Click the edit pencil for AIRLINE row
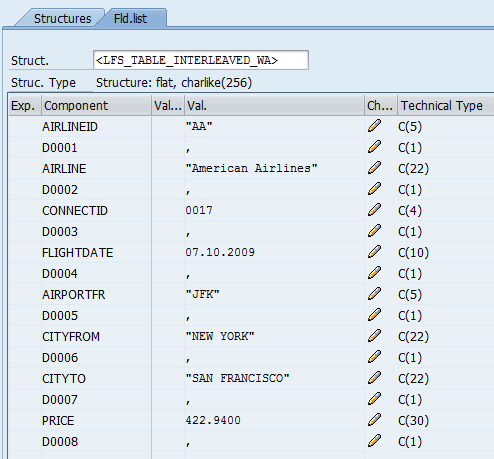 [x=374, y=168]
